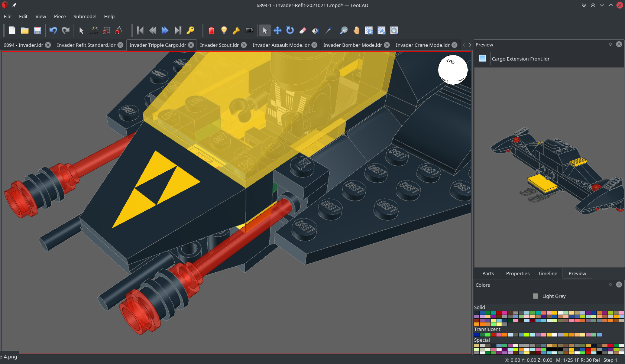Select the Move tool
The image size is (625, 364).
tap(277, 30)
